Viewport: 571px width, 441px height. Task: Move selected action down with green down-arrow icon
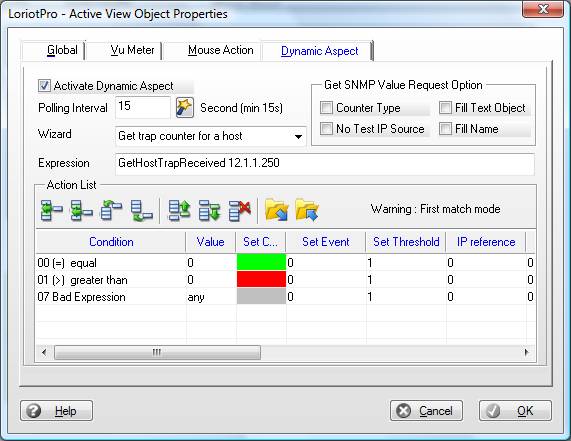coord(210,210)
